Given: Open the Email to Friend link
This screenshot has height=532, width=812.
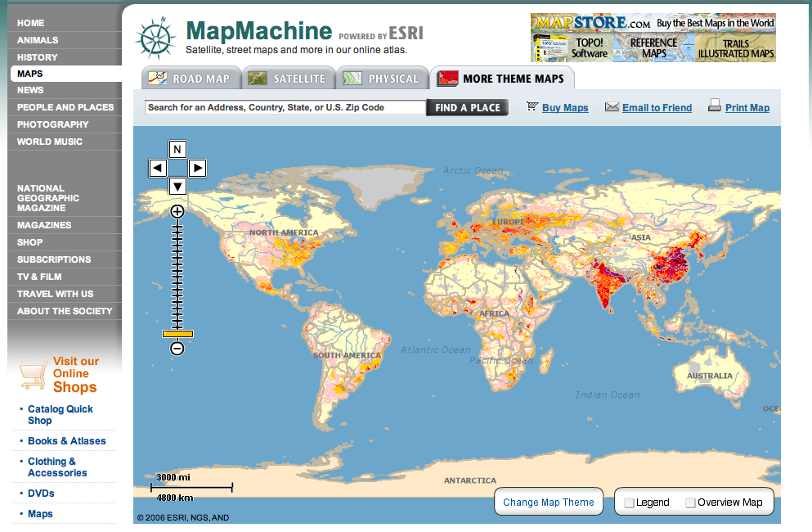Looking at the screenshot, I should (x=657, y=108).
